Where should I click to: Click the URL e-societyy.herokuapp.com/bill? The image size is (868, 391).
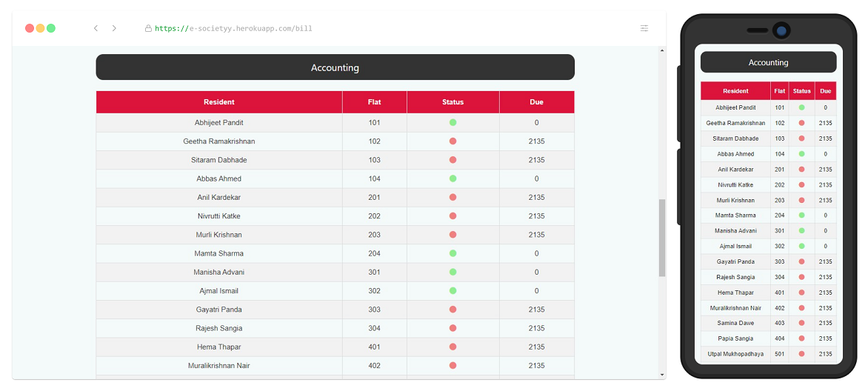[233, 28]
